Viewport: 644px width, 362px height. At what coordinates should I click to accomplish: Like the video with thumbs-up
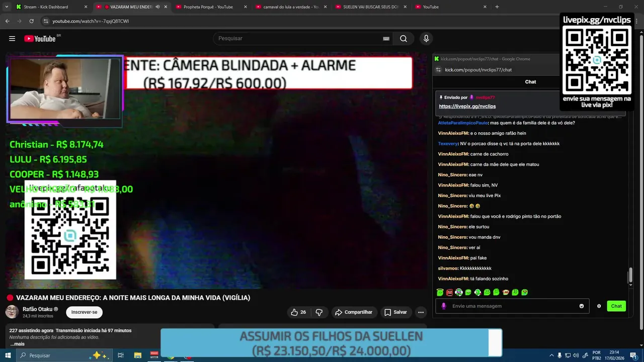(298, 312)
